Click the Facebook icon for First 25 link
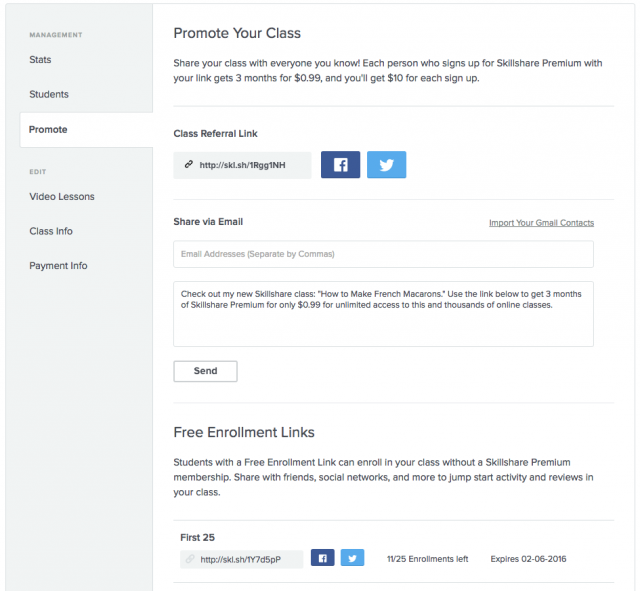This screenshot has height=591, width=640. 322,558
